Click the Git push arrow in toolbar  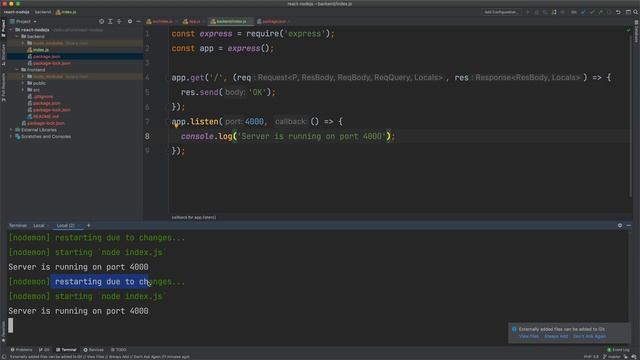600,12
